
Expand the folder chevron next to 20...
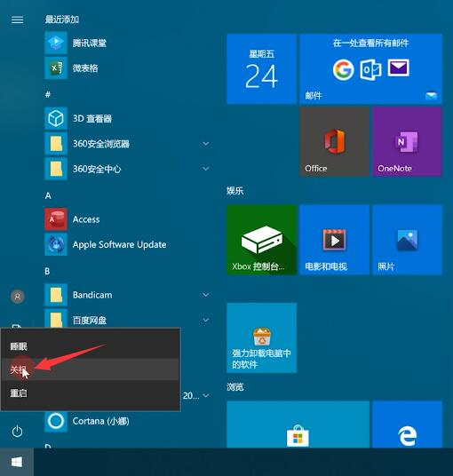click(206, 395)
